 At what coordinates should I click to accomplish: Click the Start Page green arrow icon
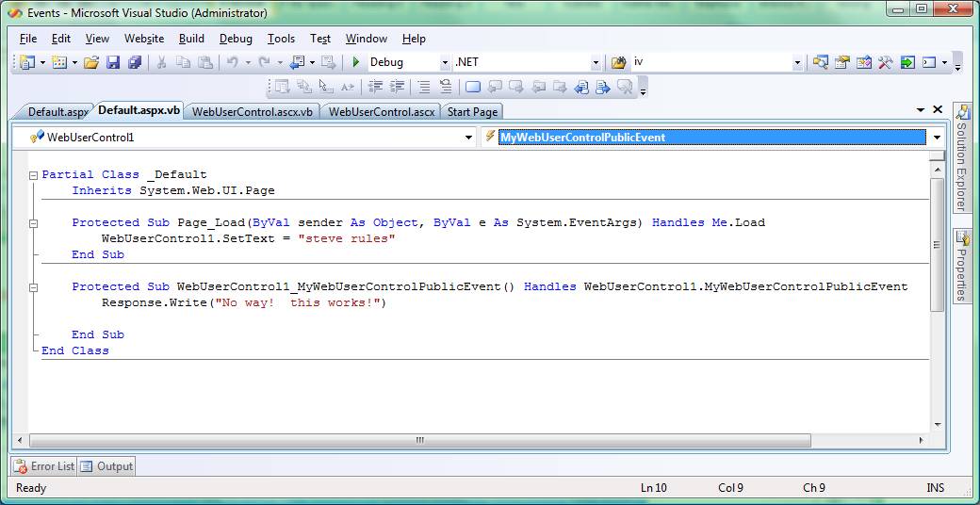click(907, 62)
